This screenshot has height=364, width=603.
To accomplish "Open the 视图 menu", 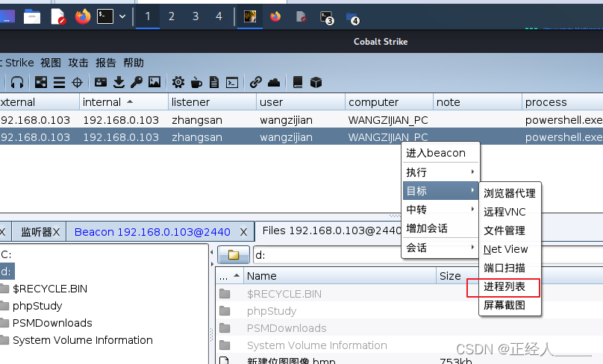I will click(x=51, y=62).
